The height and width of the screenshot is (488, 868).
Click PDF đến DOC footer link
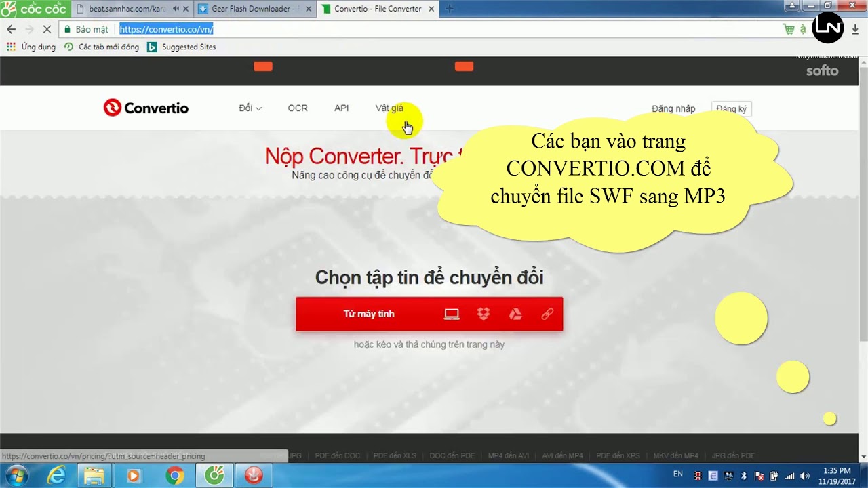pos(338,455)
